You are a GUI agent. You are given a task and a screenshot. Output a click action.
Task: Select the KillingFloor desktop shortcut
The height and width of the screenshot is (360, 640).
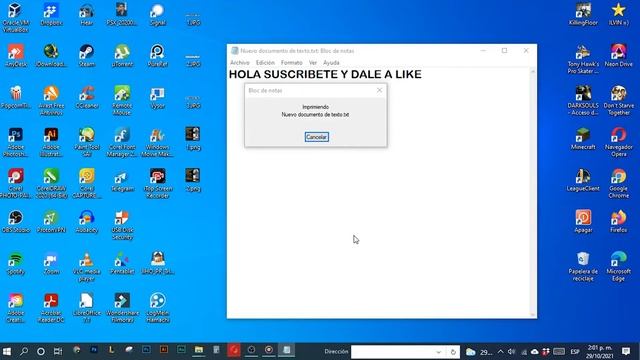(583, 15)
